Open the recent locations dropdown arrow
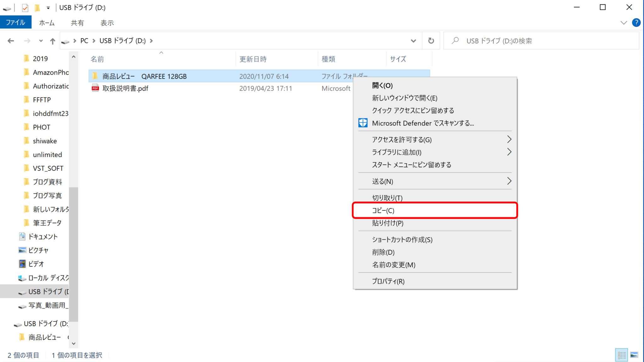This screenshot has height=362, width=644. (x=41, y=41)
